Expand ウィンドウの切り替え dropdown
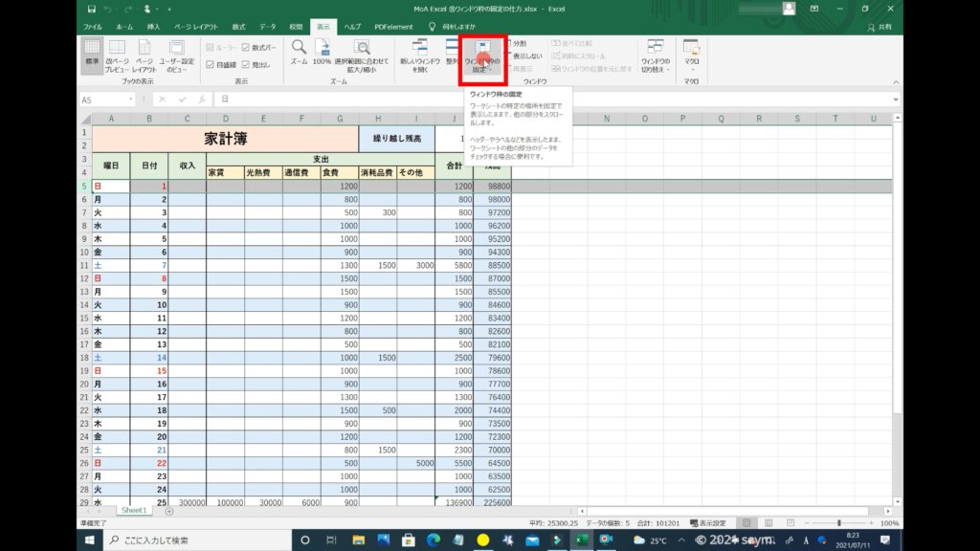The width and height of the screenshot is (980, 551). 655,55
